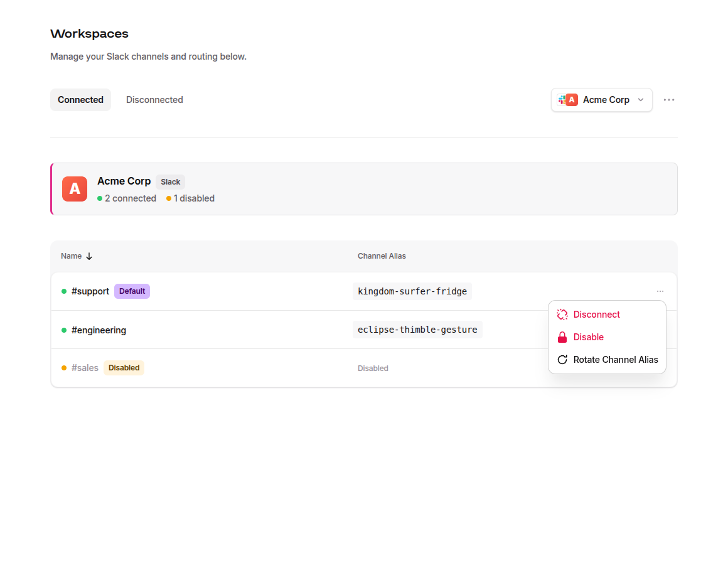Sort by Name column header
The image size is (728, 565).
click(77, 256)
